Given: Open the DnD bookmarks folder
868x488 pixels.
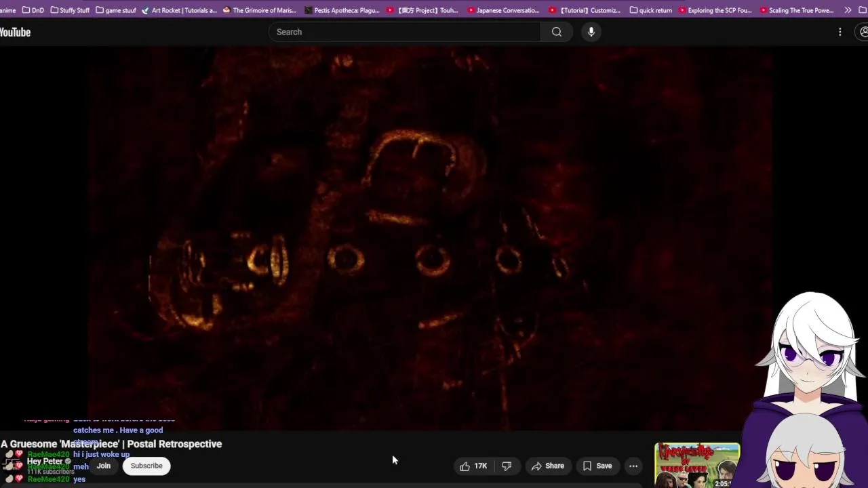Looking at the screenshot, I should (x=33, y=10).
